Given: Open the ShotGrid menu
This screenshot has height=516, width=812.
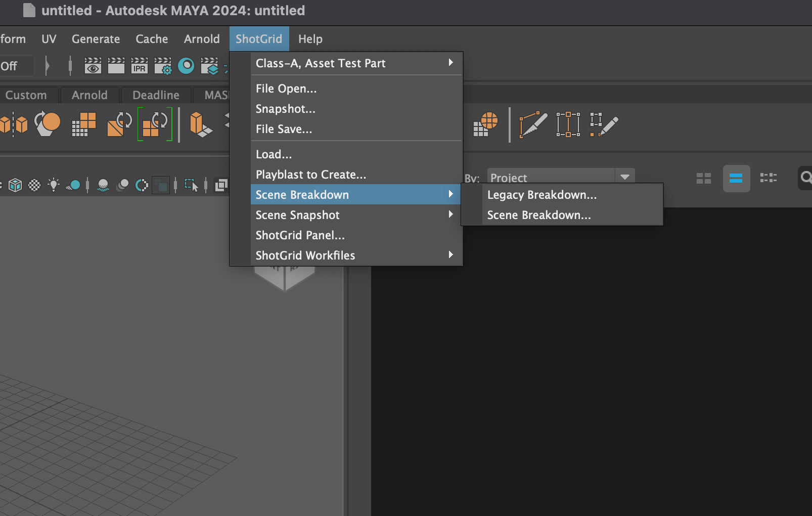Looking at the screenshot, I should pyautogui.click(x=259, y=39).
